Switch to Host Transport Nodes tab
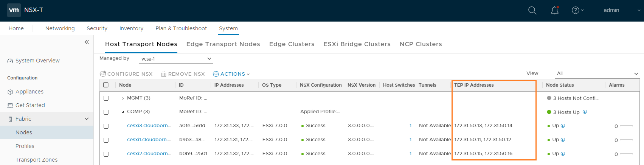The image size is (644, 165). [141, 44]
